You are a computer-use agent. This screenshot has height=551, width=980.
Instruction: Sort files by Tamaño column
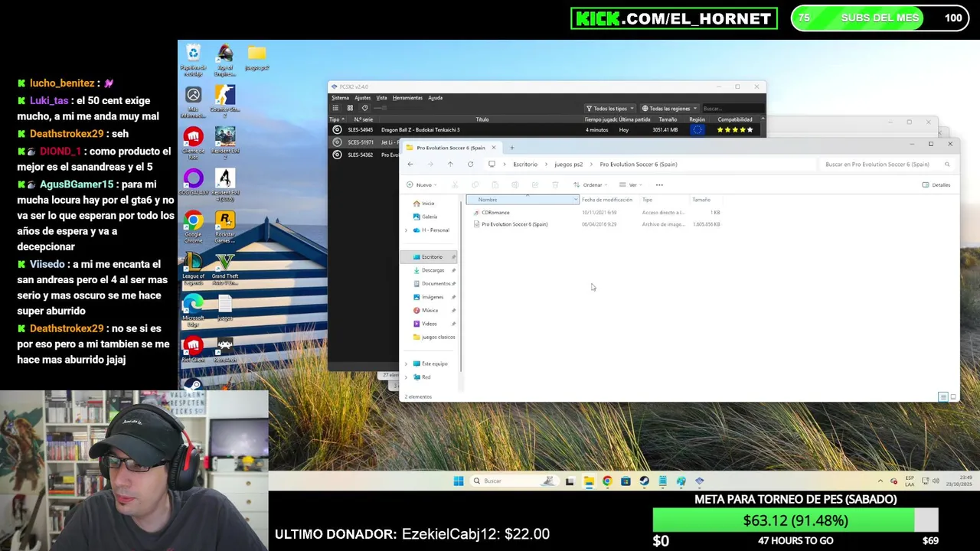(x=701, y=200)
